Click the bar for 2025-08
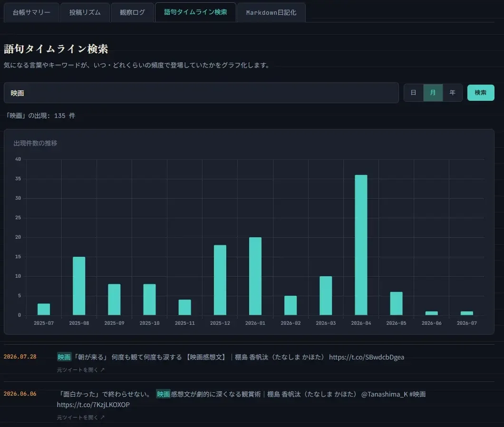The width and height of the screenshot is (504, 427). [79, 286]
